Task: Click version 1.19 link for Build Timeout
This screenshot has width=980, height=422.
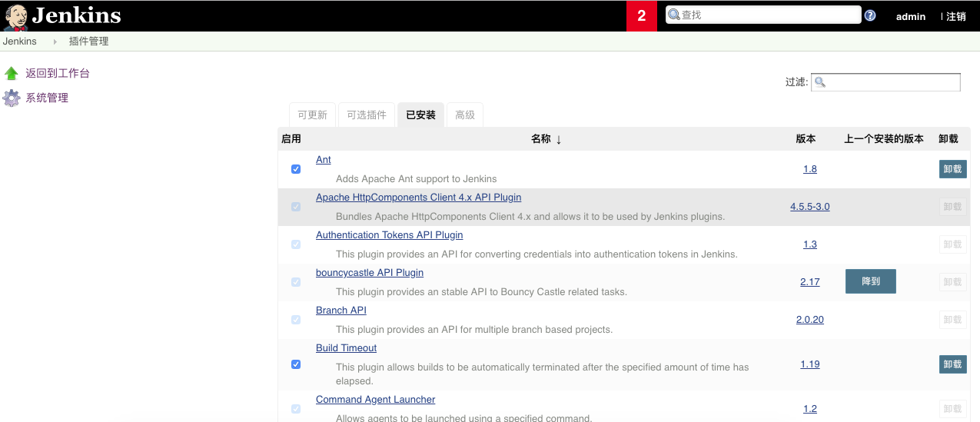Action: tap(810, 364)
